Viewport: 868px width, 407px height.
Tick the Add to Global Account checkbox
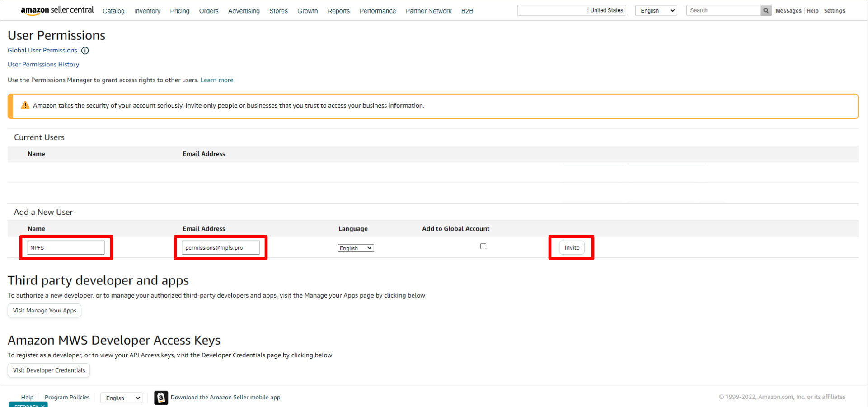pos(483,246)
